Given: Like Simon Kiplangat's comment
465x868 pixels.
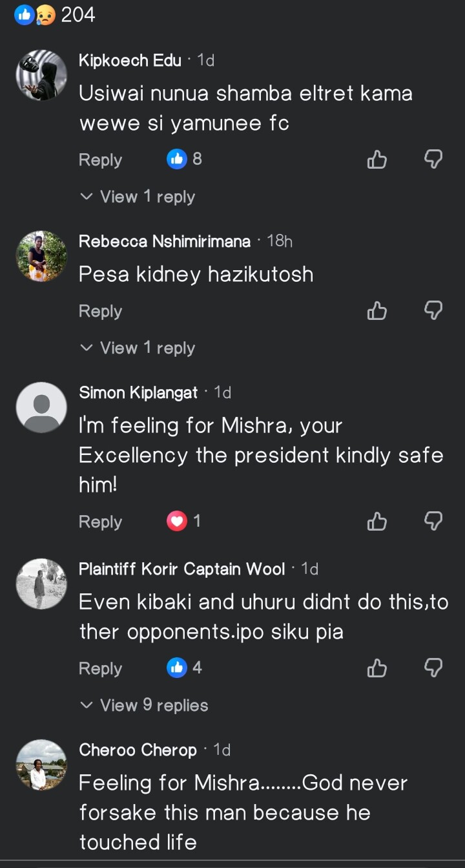Looking at the screenshot, I should pos(377,521).
